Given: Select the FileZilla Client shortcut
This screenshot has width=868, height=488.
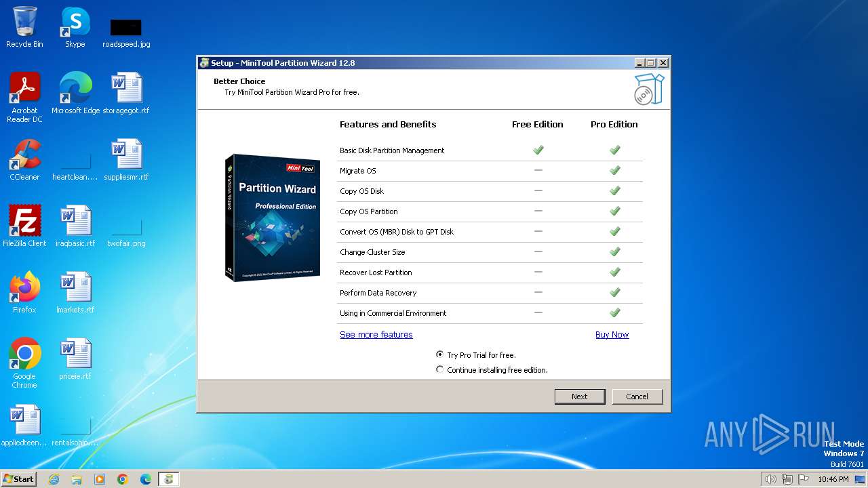Looking at the screenshot, I should coord(24,226).
